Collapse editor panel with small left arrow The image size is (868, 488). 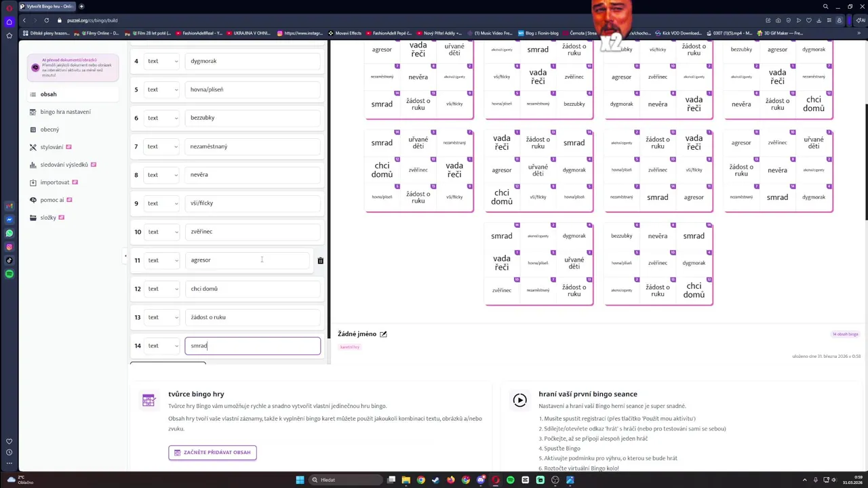coord(125,256)
